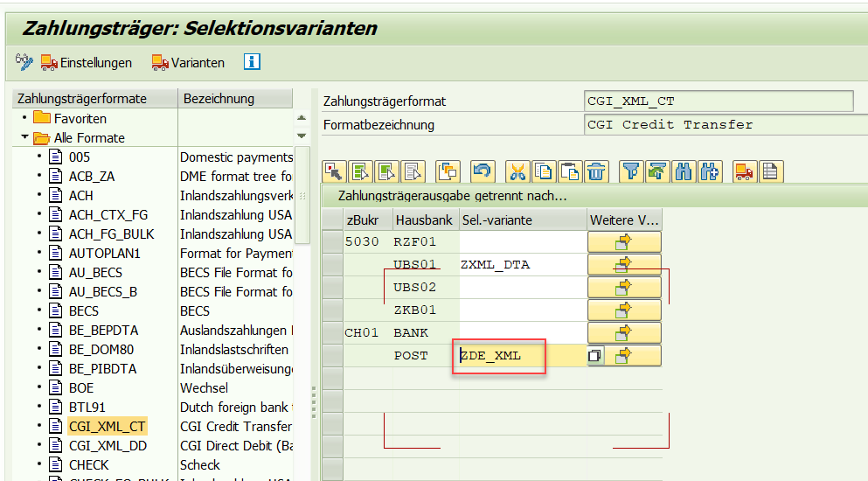The image size is (868, 481).
Task: Click Weitere Varianten button for BANK row
Action: [624, 332]
